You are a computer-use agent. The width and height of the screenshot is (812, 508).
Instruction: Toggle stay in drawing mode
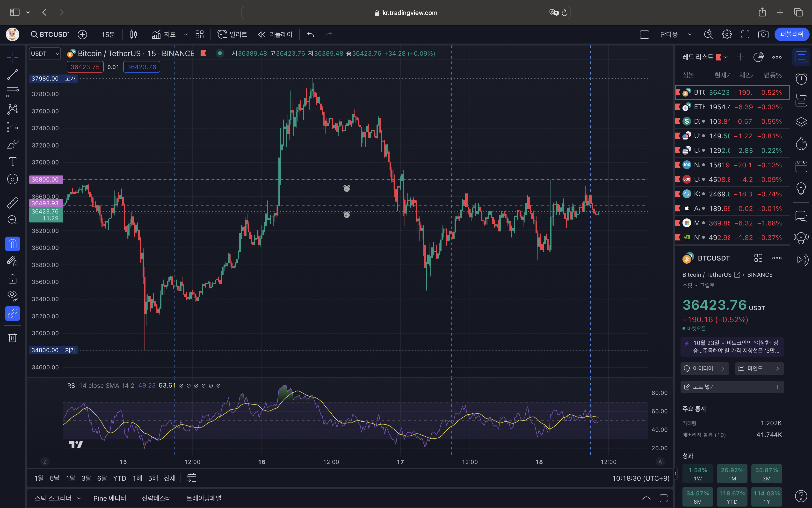tap(12, 261)
